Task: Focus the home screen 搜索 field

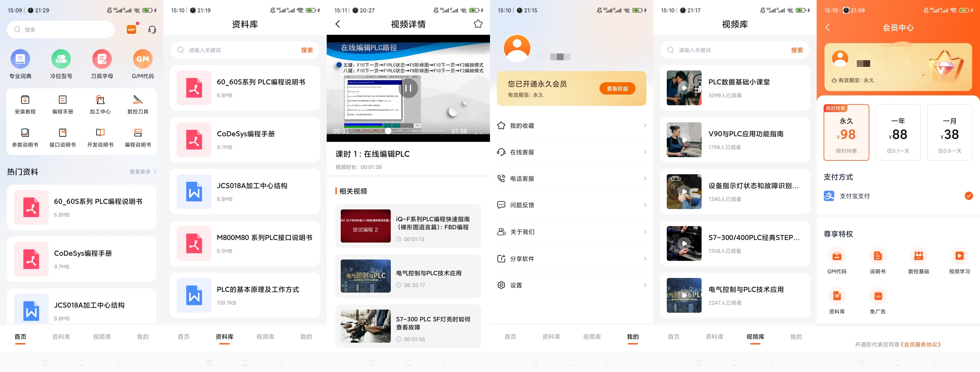Action: point(61,30)
